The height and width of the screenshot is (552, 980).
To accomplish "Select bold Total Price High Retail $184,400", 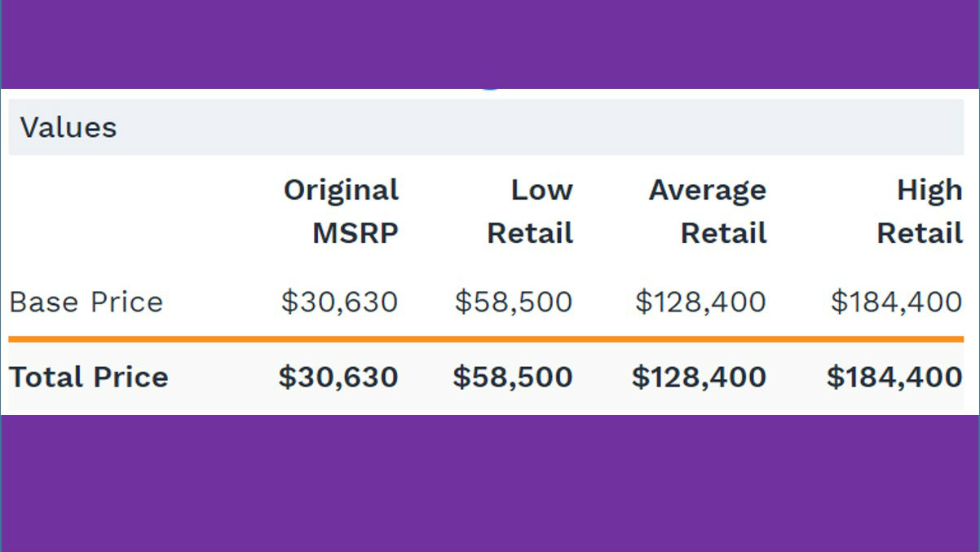I will point(894,378).
